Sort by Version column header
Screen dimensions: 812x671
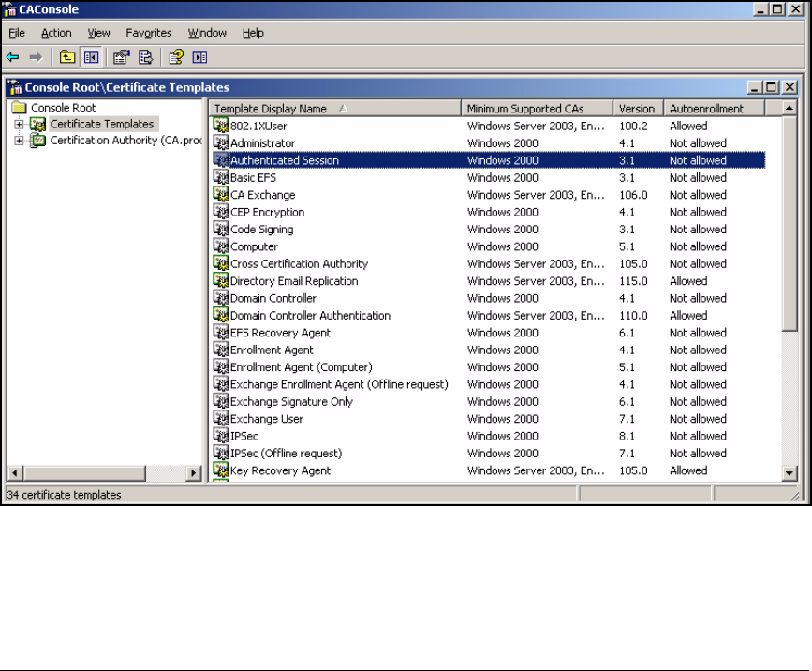(639, 109)
